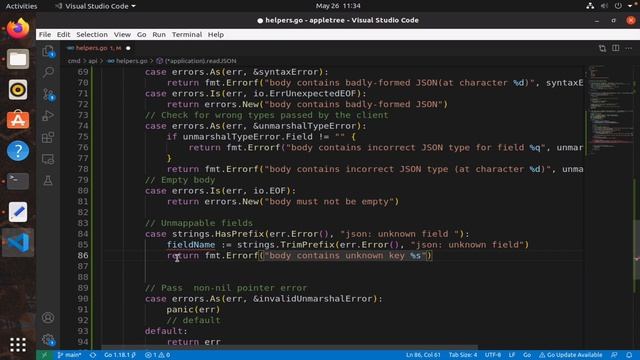The height and width of the screenshot is (360, 640).
Task: Open the Run menu
Action: (x=159, y=35)
